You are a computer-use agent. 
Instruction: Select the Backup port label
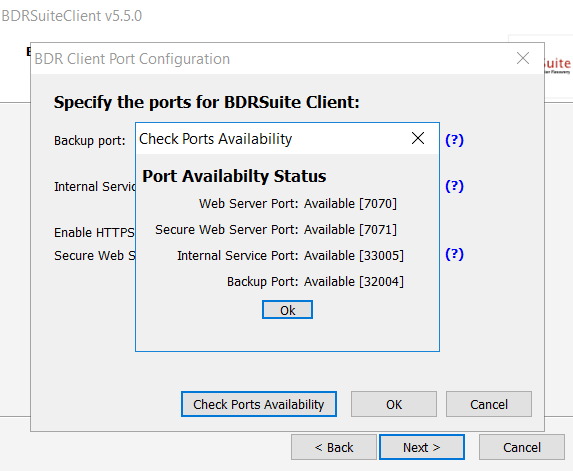point(90,141)
